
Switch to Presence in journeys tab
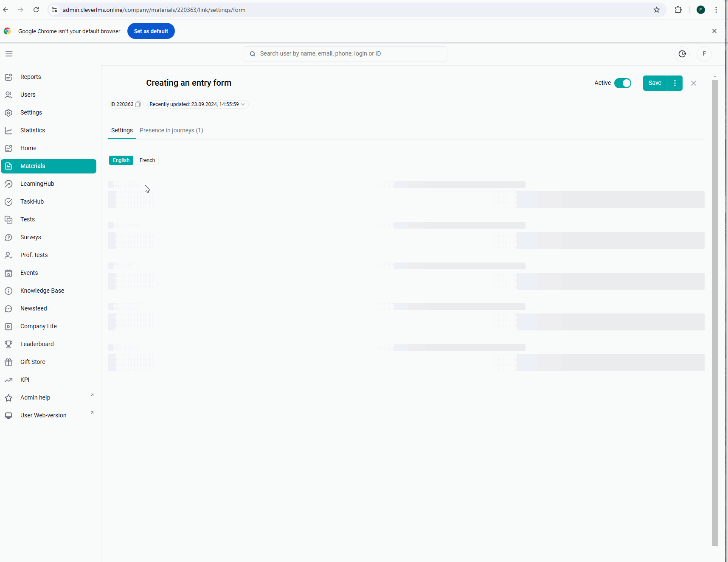(x=171, y=130)
